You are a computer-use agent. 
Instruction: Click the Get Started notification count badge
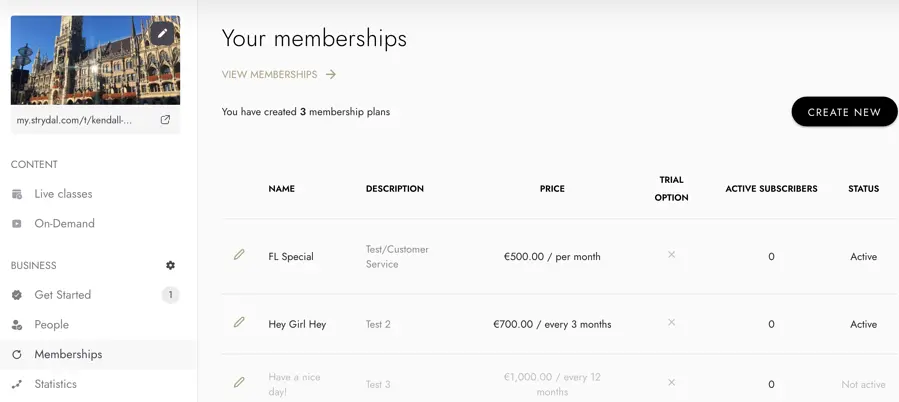tap(170, 295)
